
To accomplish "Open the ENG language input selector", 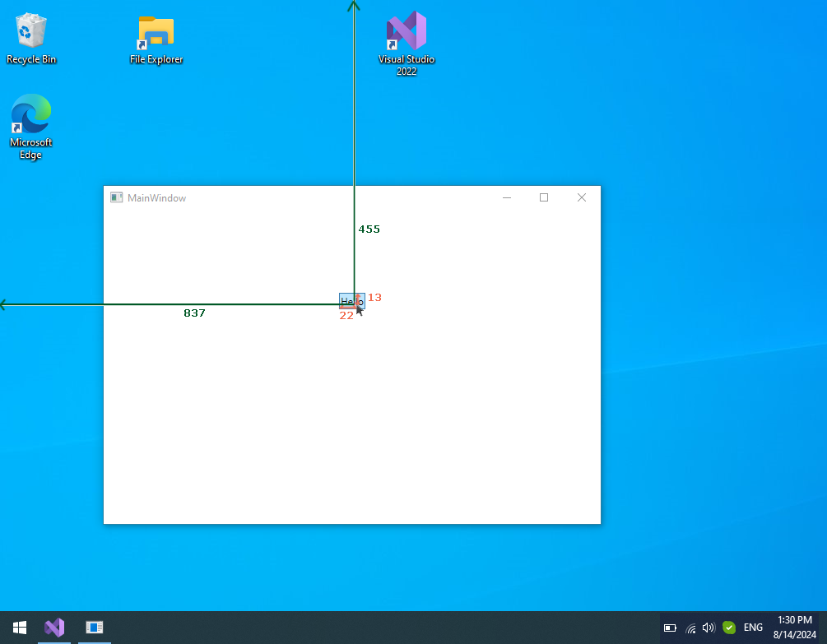I will pyautogui.click(x=753, y=628).
